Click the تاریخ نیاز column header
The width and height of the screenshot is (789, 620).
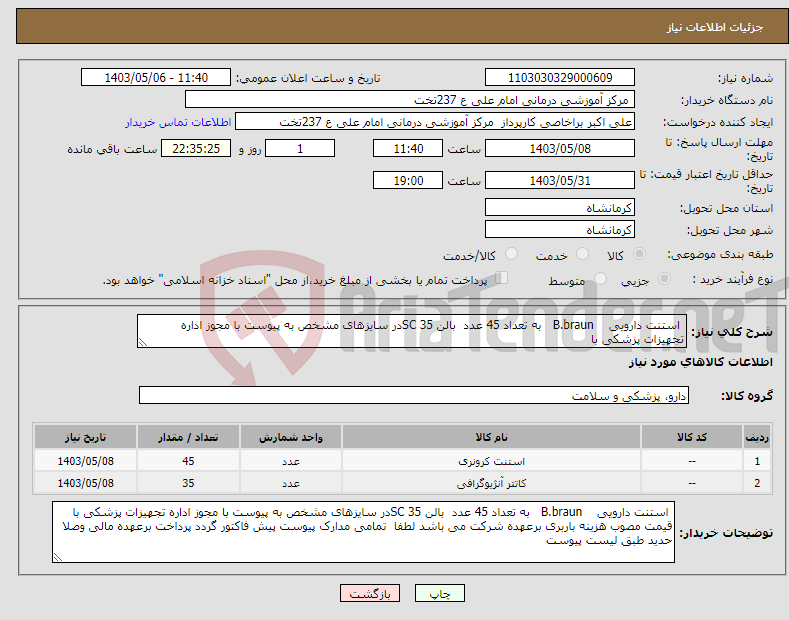(x=86, y=437)
